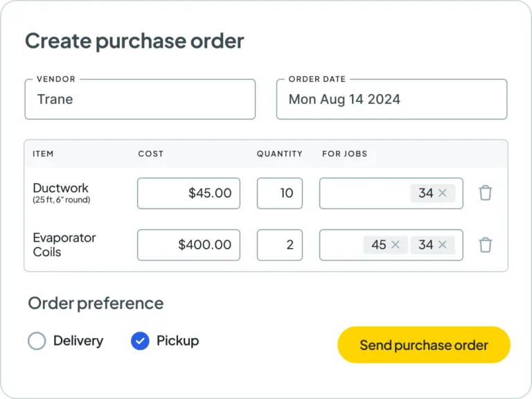Click the Ductwork quantity field
The height and width of the screenshot is (399, 532).
click(280, 193)
